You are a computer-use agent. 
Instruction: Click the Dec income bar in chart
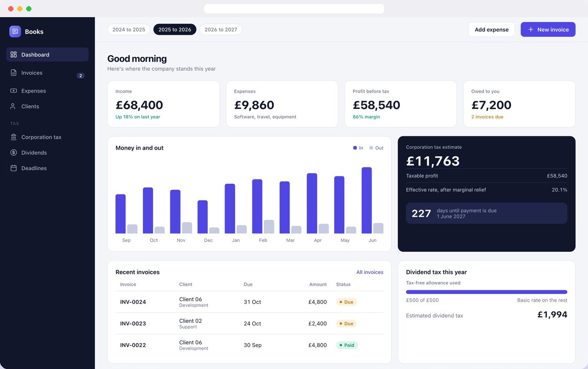203,217
